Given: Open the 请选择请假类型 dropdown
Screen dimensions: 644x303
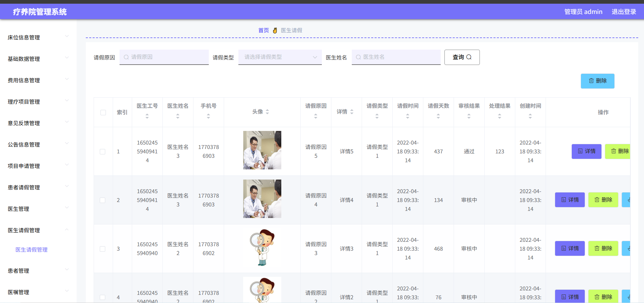Looking at the screenshot, I should tap(280, 57).
